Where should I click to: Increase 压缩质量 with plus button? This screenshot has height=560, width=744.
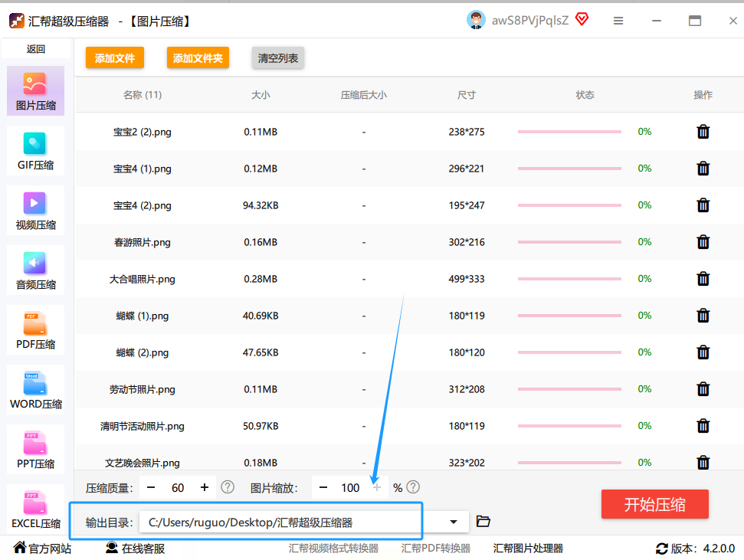click(x=204, y=487)
